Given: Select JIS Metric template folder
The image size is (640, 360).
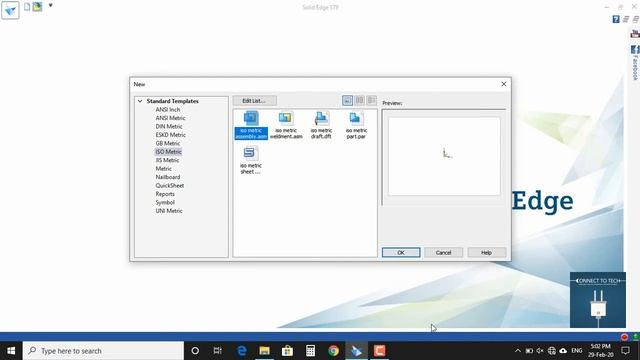Looking at the screenshot, I should 167,160.
